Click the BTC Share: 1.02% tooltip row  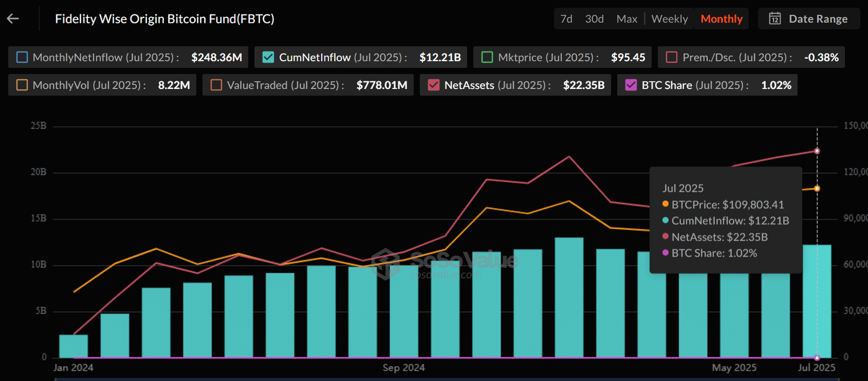tap(710, 253)
